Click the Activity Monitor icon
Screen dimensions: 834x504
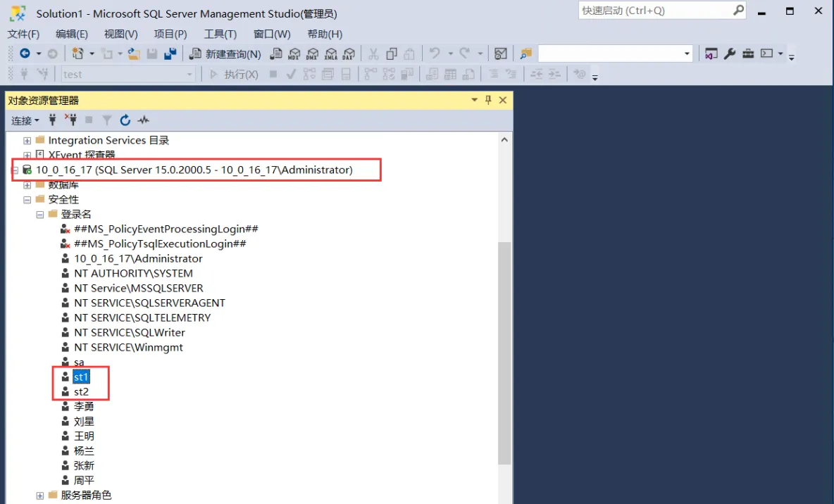pos(501,53)
